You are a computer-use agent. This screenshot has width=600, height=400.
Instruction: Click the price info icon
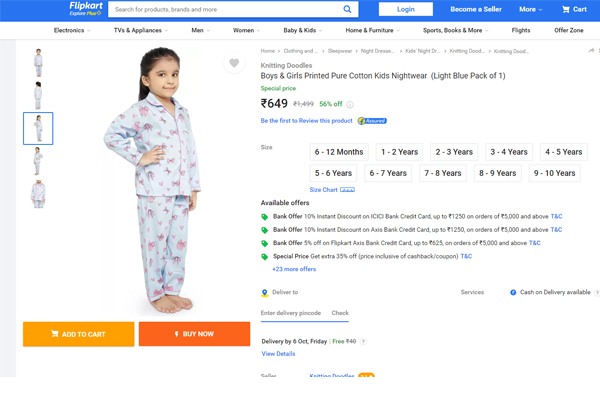[351, 103]
